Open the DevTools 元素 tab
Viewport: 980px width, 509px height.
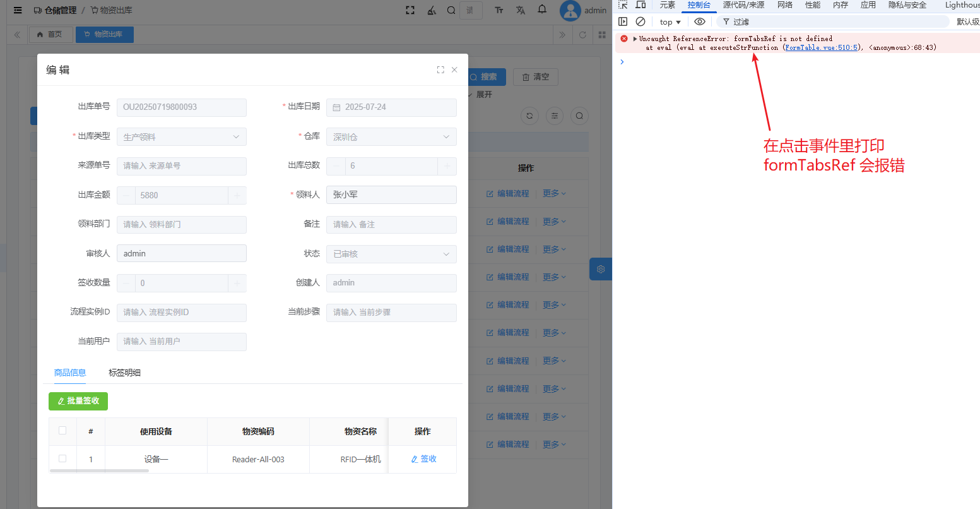click(668, 5)
